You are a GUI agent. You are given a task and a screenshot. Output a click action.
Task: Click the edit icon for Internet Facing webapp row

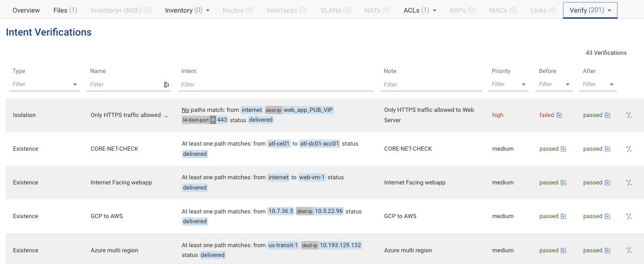629,183
